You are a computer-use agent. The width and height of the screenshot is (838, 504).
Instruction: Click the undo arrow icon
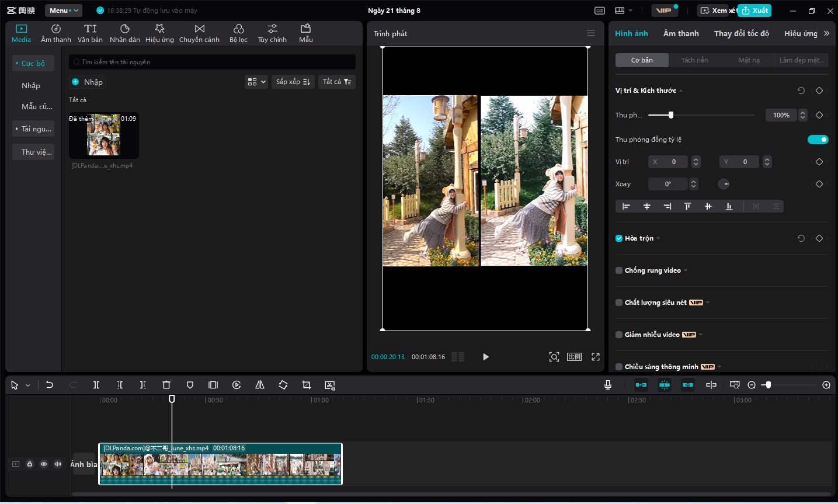pos(50,385)
